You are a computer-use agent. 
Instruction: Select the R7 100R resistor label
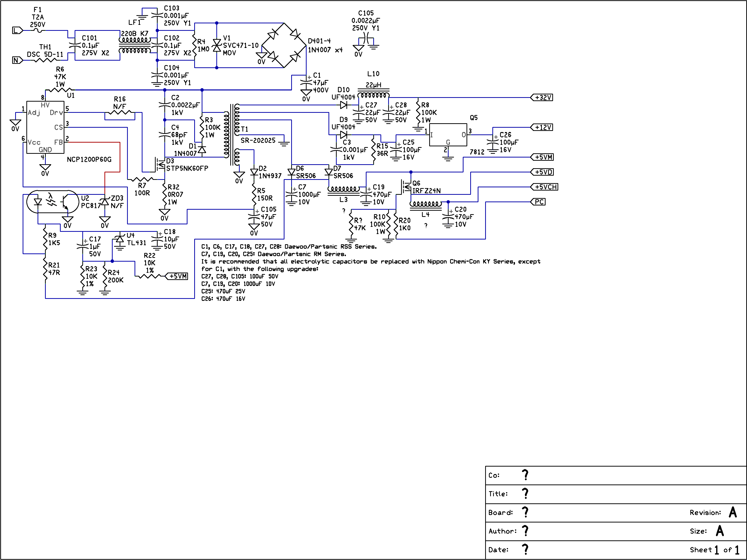[x=142, y=189]
